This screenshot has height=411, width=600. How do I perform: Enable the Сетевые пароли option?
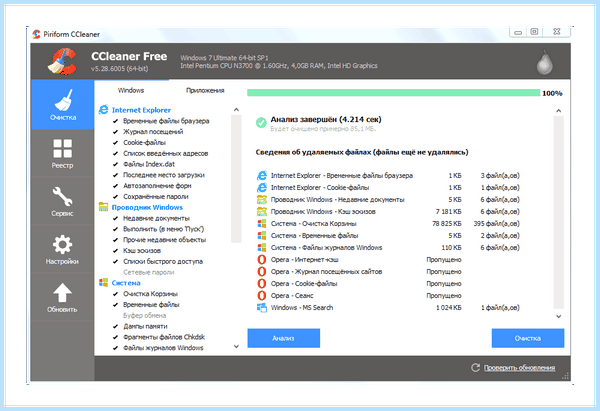tap(148, 272)
